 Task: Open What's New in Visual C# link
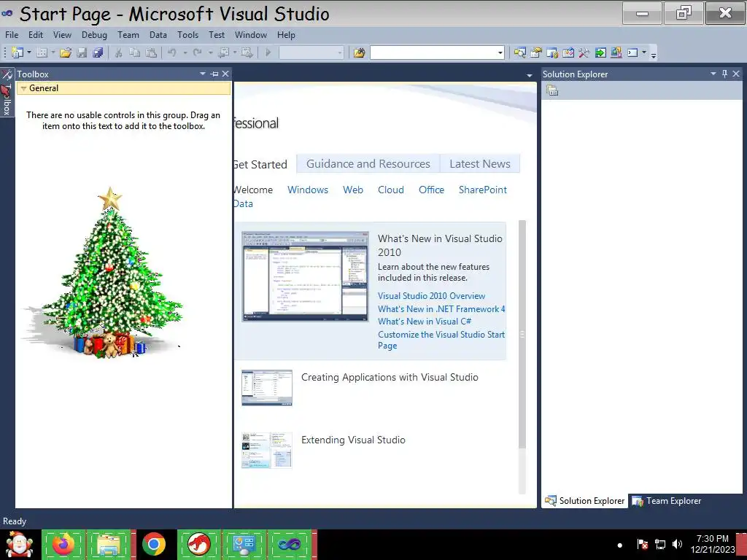(425, 322)
